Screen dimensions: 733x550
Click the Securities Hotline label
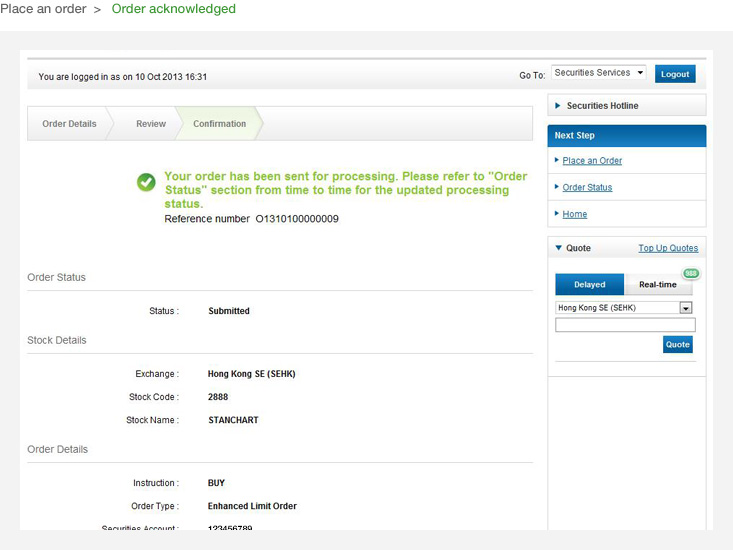point(602,106)
